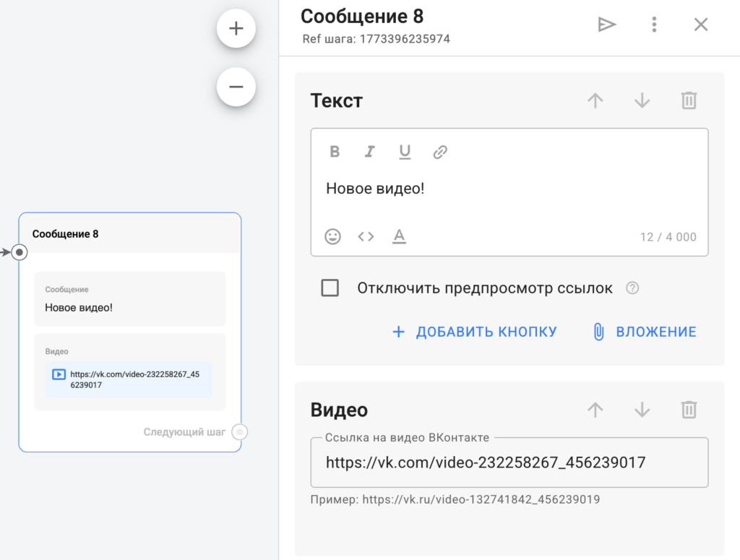Click the Следующий шаг output connector
740x560 pixels.
pos(240,432)
